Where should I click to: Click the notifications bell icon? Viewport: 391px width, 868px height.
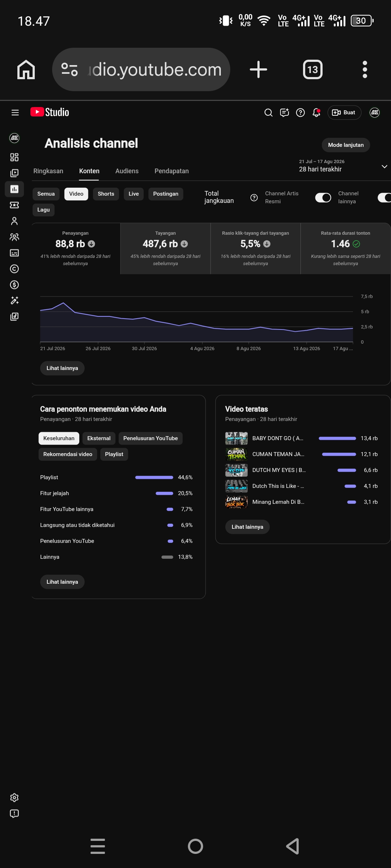(316, 112)
